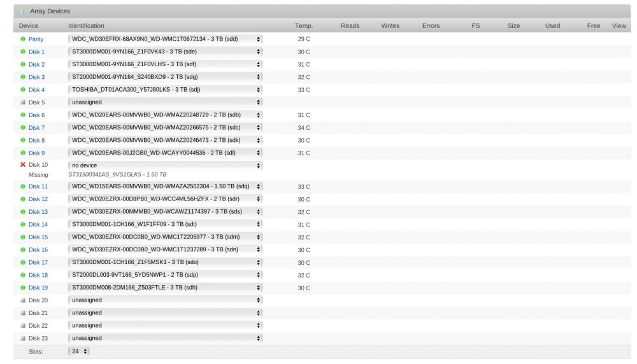The width and height of the screenshot is (637, 364).
Task: Click the green status icon beside Disk 9
Action: [x=23, y=153]
